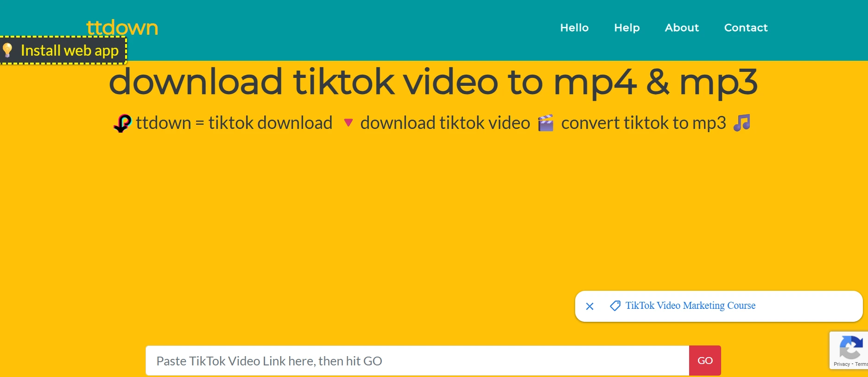
Task: Hit the red GO button
Action: 705,361
